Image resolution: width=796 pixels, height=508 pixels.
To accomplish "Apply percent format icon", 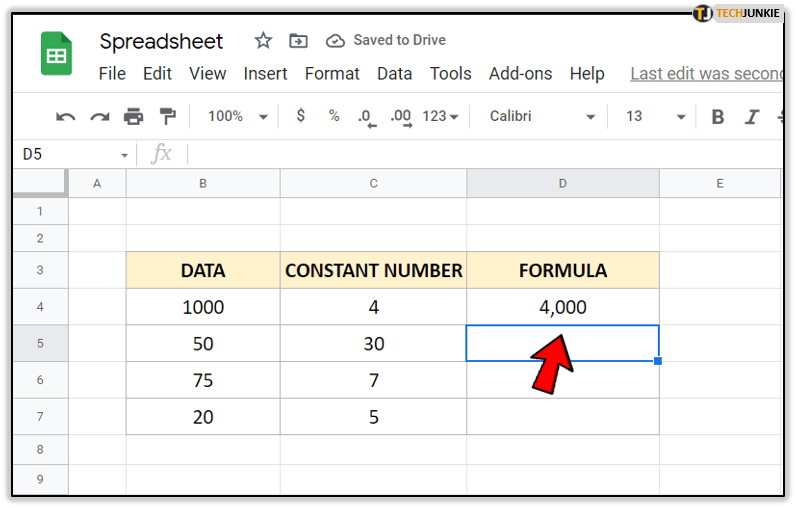I will click(x=334, y=116).
